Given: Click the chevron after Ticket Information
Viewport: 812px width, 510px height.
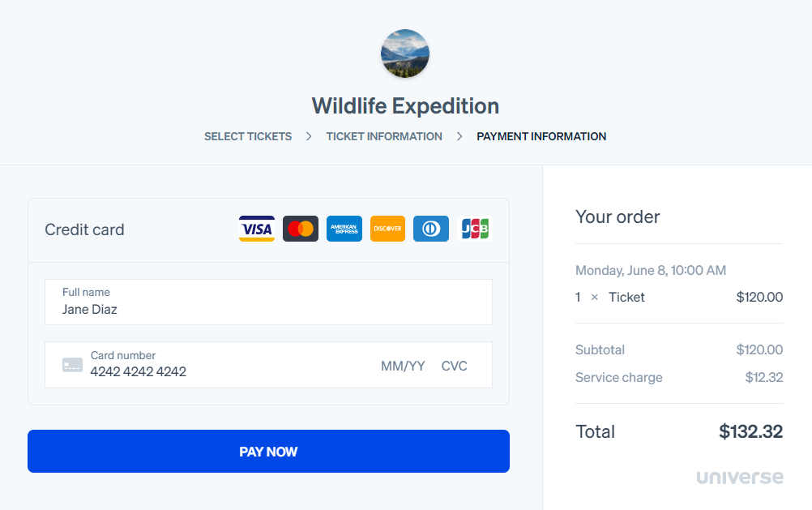Looking at the screenshot, I should click(459, 136).
